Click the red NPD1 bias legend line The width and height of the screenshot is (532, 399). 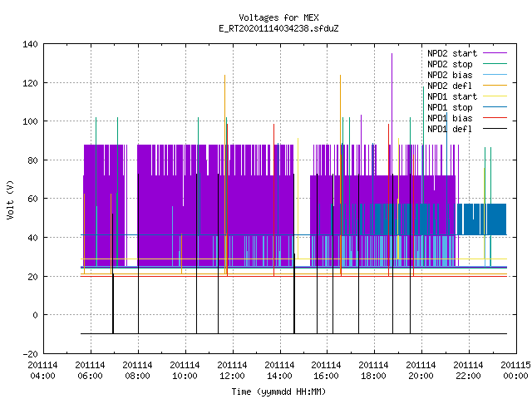[495, 118]
